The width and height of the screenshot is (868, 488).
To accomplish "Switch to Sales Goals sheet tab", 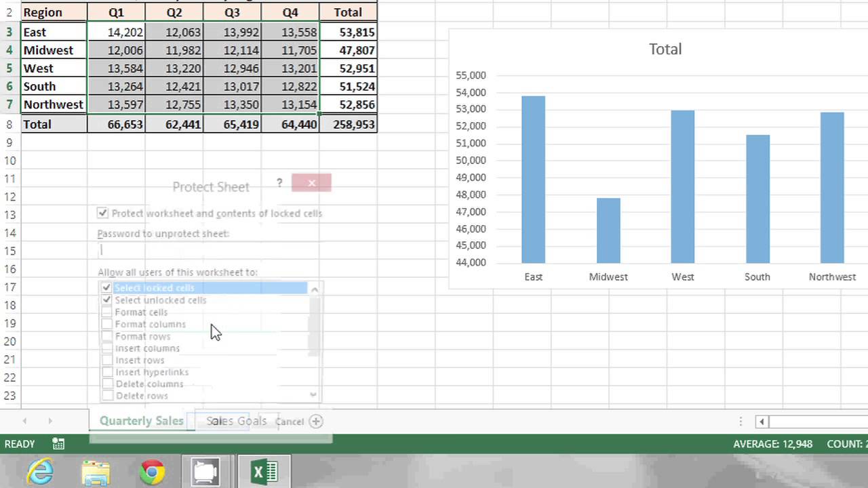I will [x=237, y=421].
